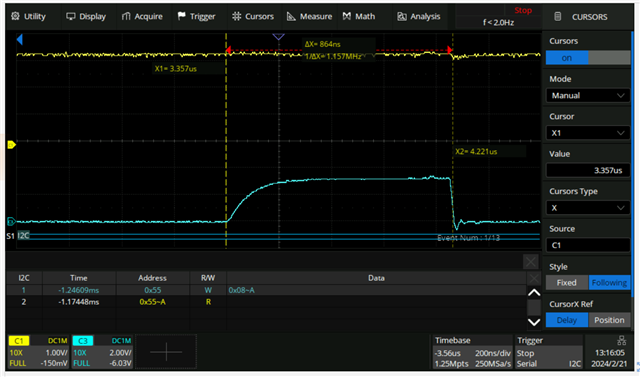Open the Timebase settings box
Viewport: 640px width, 377px height.
(472, 352)
